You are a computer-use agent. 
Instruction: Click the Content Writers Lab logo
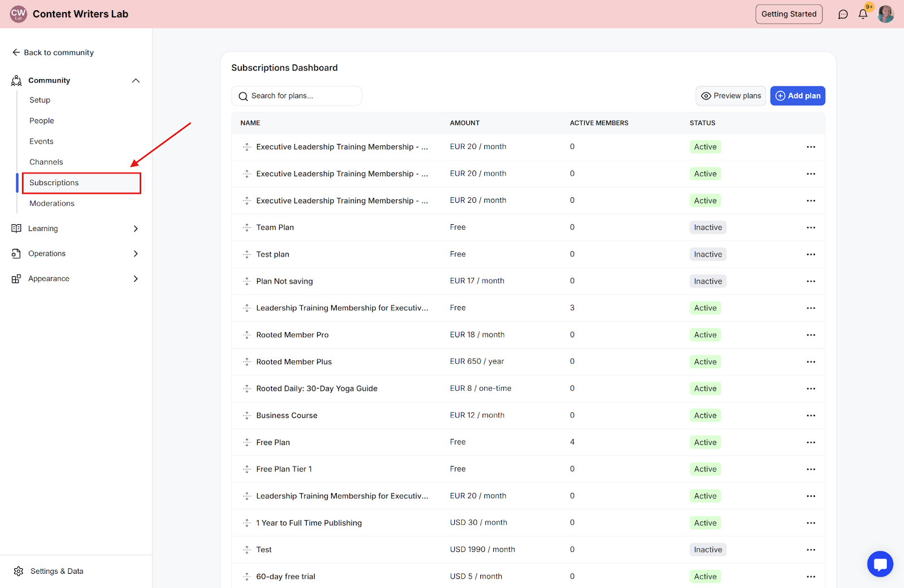19,14
